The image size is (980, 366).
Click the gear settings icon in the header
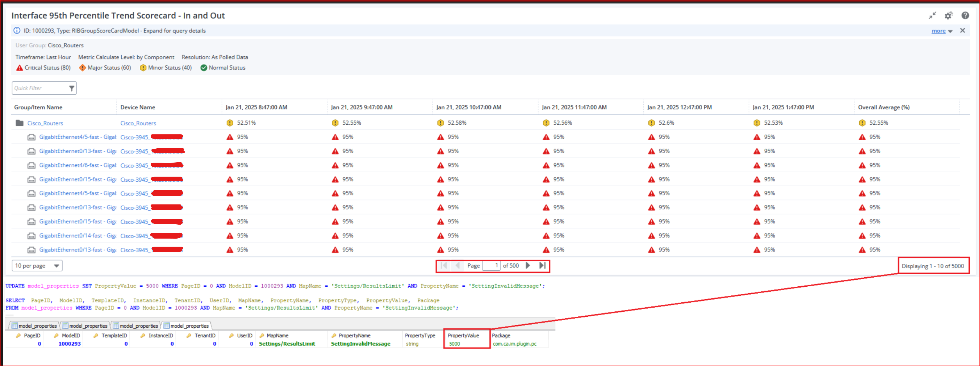pyautogui.click(x=948, y=16)
